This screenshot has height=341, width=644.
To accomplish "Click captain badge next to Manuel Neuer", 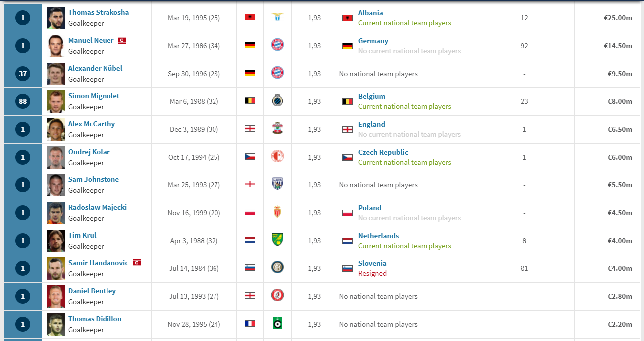I will pyautogui.click(x=122, y=40).
